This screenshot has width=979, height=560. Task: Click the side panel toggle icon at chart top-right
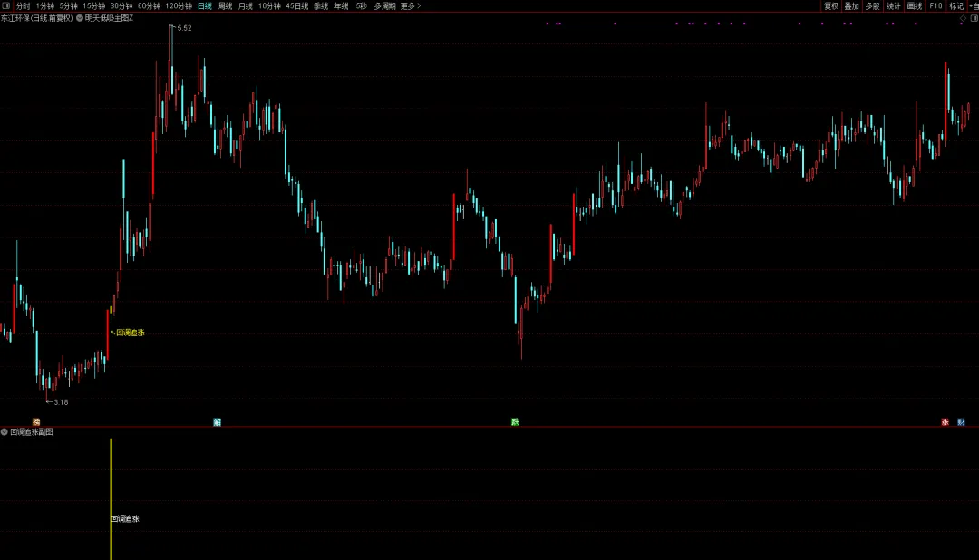[x=974, y=18]
